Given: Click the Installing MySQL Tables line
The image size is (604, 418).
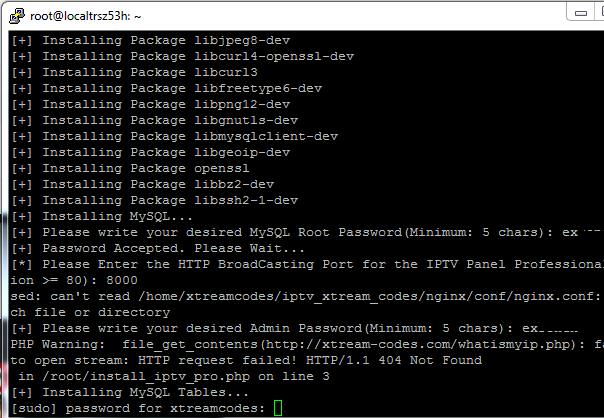Looking at the screenshot, I should (x=130, y=393).
